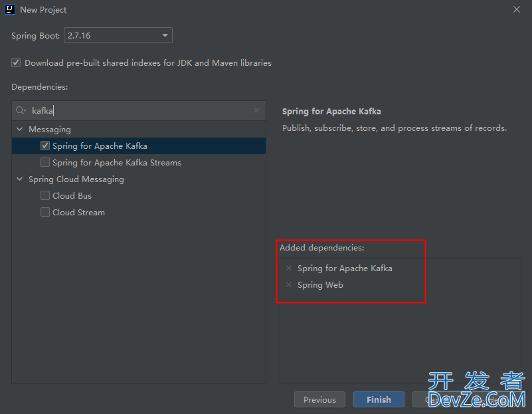Select the Spring for Apache Kafka Streams row
Screen dimensions: 532x414
coord(139,163)
